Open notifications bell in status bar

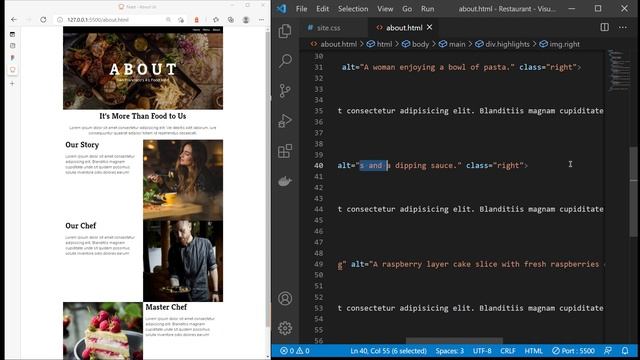tap(625, 351)
